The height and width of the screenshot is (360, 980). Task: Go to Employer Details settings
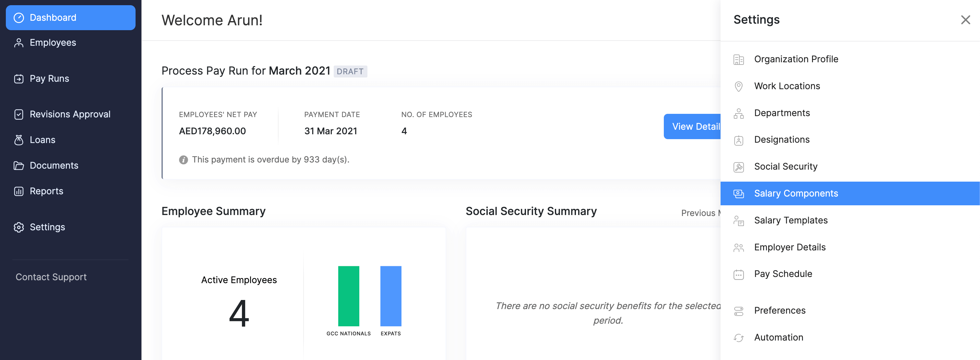pos(789,247)
